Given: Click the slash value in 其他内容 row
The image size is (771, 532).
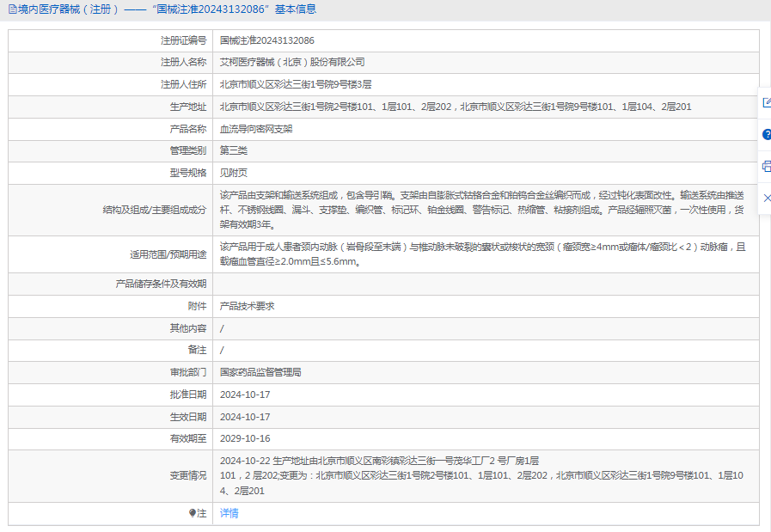Looking at the screenshot, I should point(222,328).
